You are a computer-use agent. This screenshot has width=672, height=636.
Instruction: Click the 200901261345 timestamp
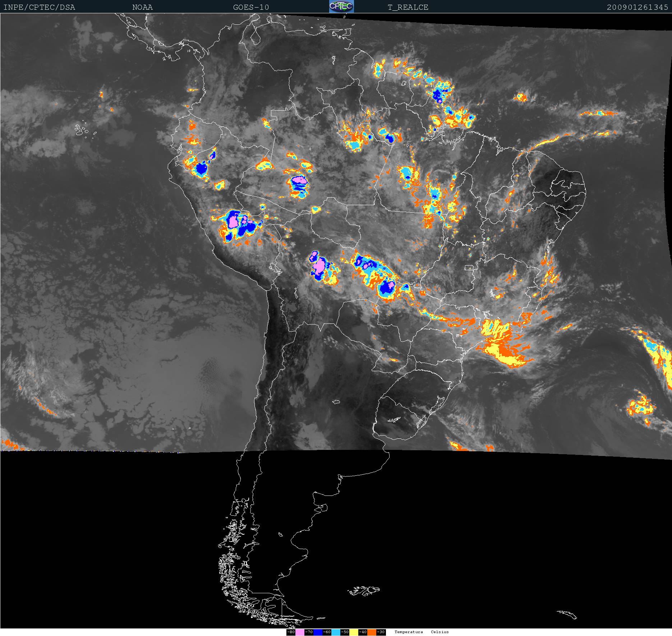637,7
